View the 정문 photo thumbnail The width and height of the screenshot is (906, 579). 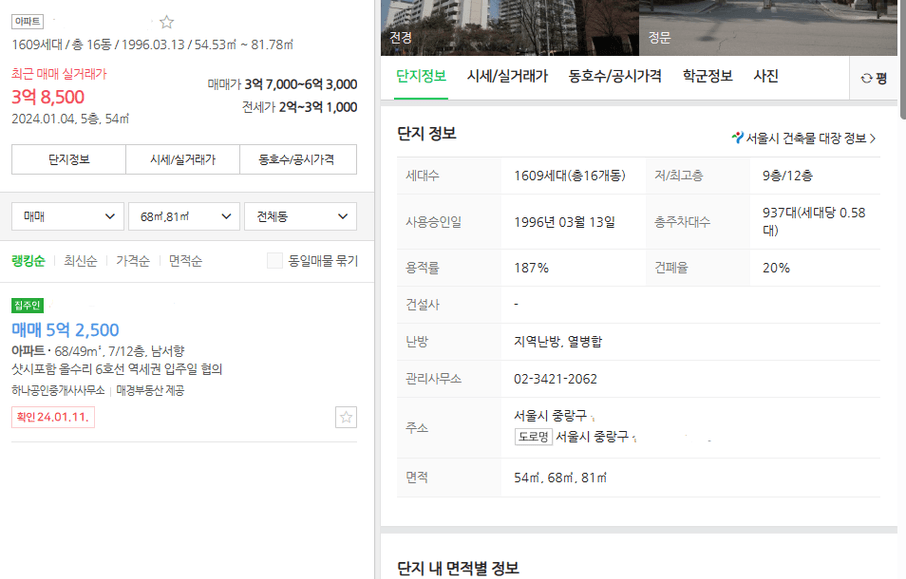(x=768, y=28)
